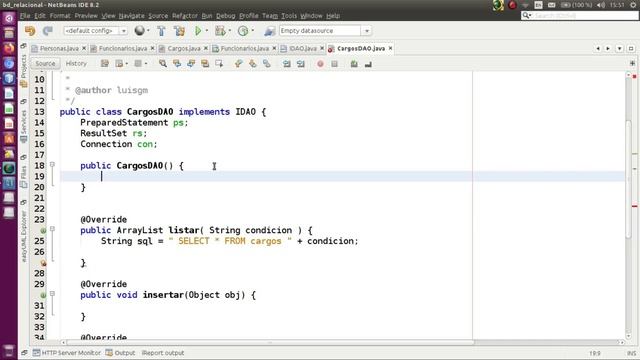The image size is (640, 360).
Task: Click the vertical editor scrollbar
Action: pyautogui.click(x=629, y=179)
